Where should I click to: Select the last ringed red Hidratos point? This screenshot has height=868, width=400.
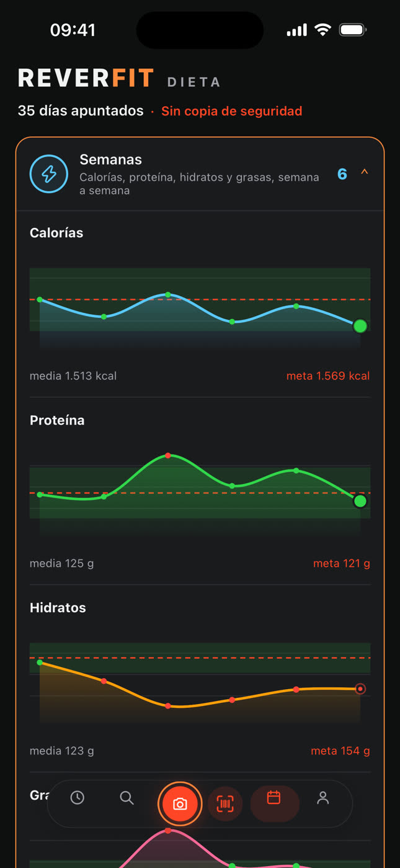[360, 689]
